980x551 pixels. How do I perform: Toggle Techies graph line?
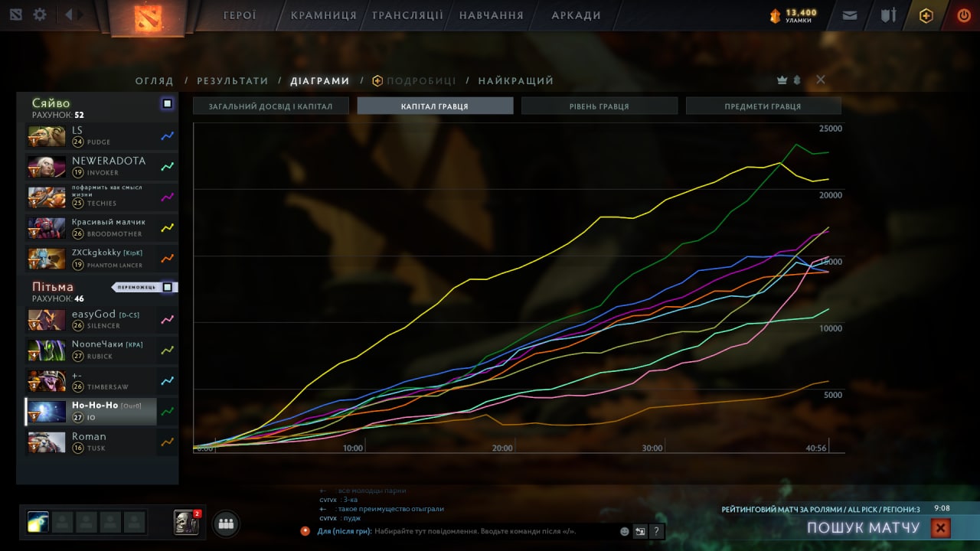tap(168, 197)
